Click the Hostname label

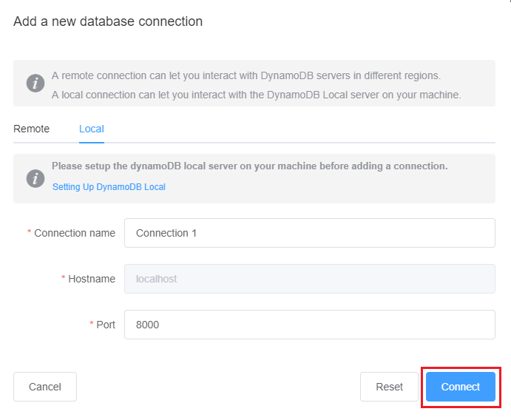pyautogui.click(x=92, y=279)
